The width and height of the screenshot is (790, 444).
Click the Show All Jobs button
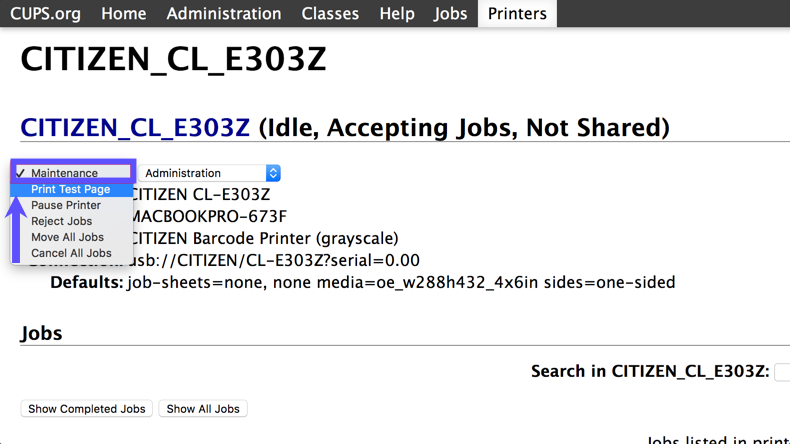click(x=203, y=409)
